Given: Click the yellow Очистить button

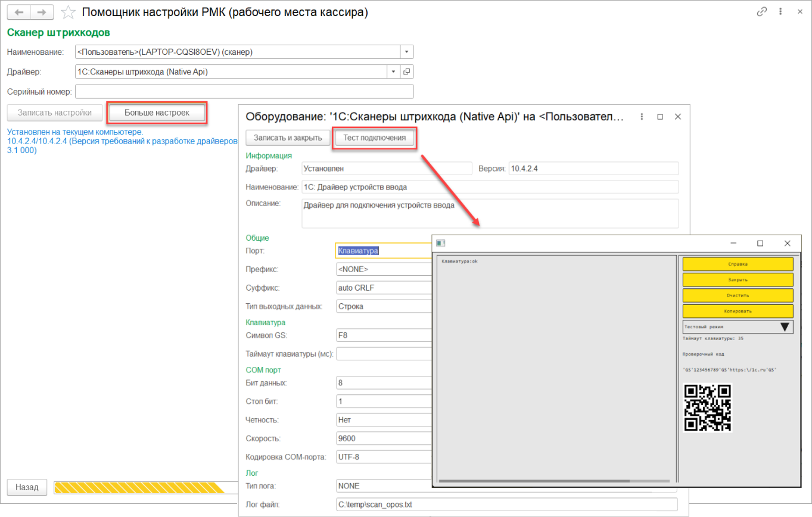Looking at the screenshot, I should point(738,295).
